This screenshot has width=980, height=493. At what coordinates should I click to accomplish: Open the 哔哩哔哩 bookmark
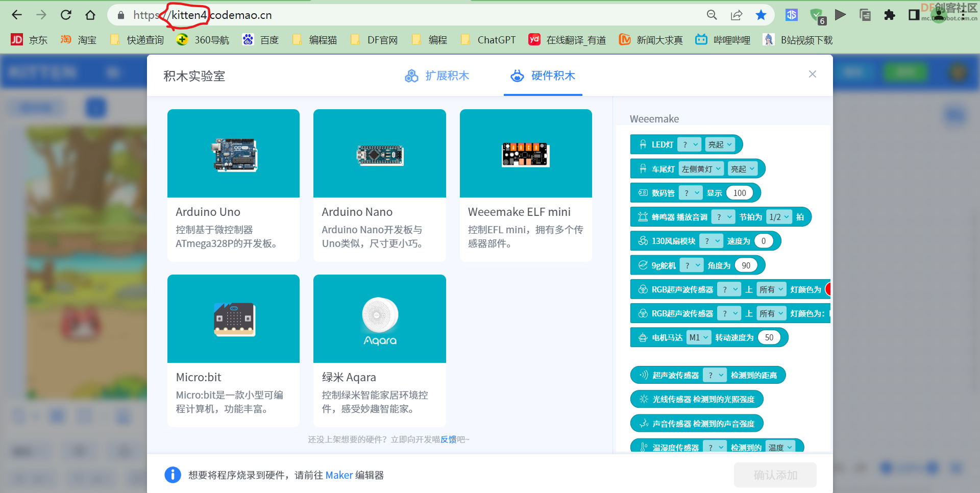pyautogui.click(x=723, y=40)
